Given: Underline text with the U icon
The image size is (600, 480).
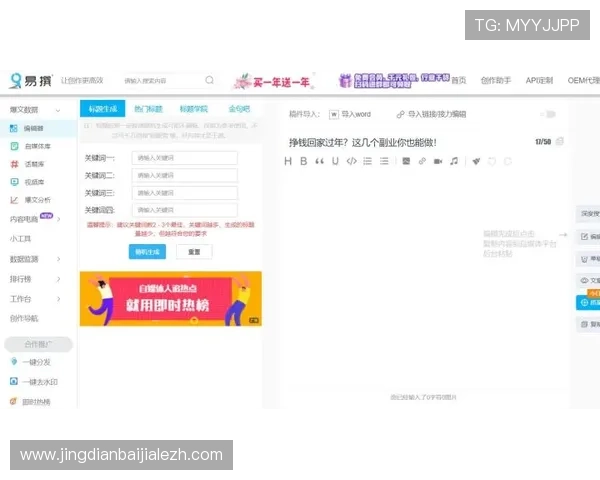Looking at the screenshot, I should point(335,161).
